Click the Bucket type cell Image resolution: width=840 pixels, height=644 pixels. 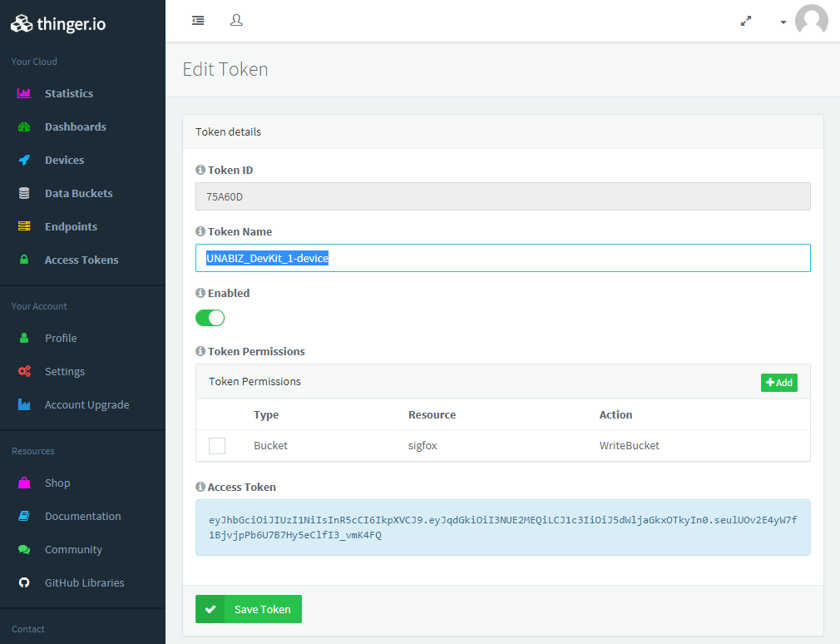click(x=270, y=446)
